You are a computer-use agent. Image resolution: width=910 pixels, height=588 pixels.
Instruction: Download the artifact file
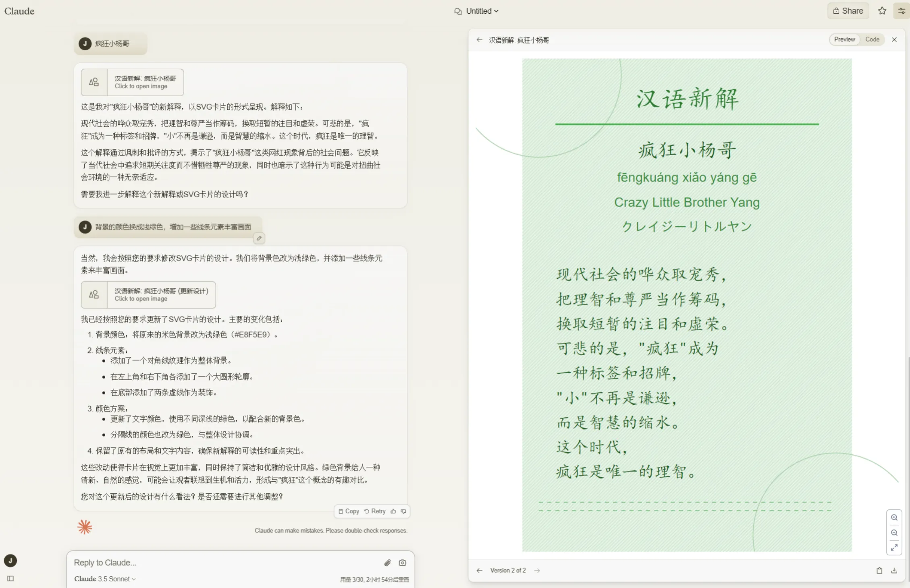pyautogui.click(x=894, y=570)
